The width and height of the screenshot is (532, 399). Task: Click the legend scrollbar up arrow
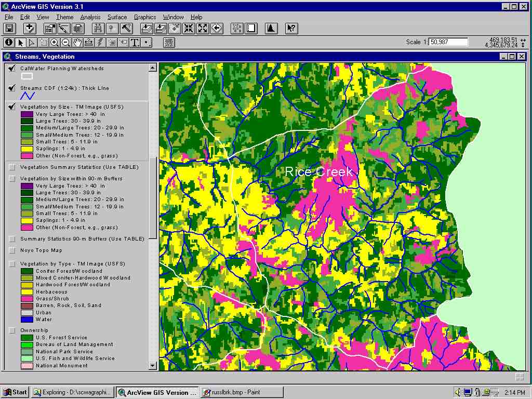click(x=152, y=68)
